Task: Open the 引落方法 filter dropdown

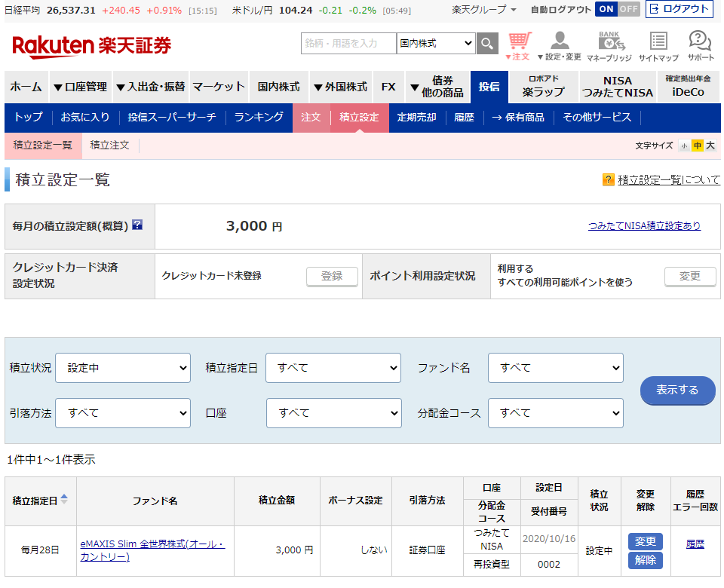Action: point(123,413)
